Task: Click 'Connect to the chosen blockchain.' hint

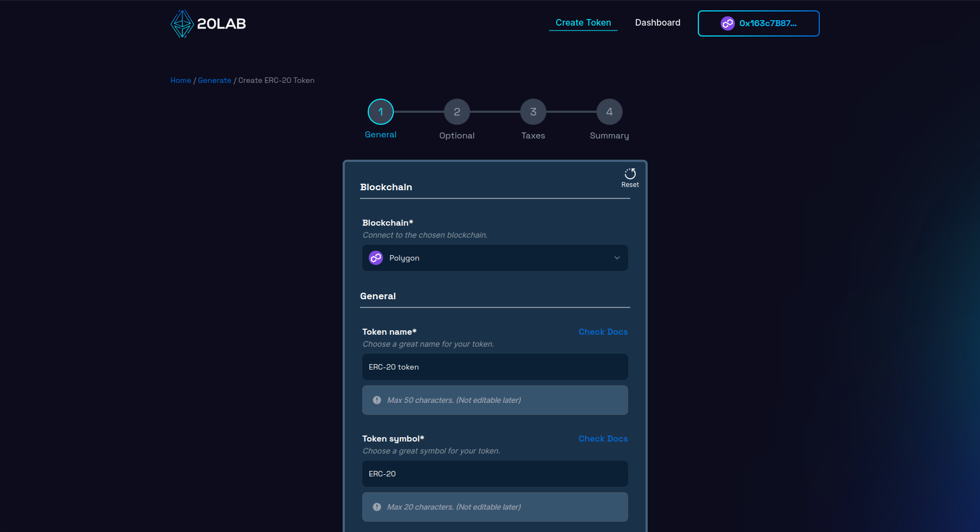Action: tap(425, 235)
